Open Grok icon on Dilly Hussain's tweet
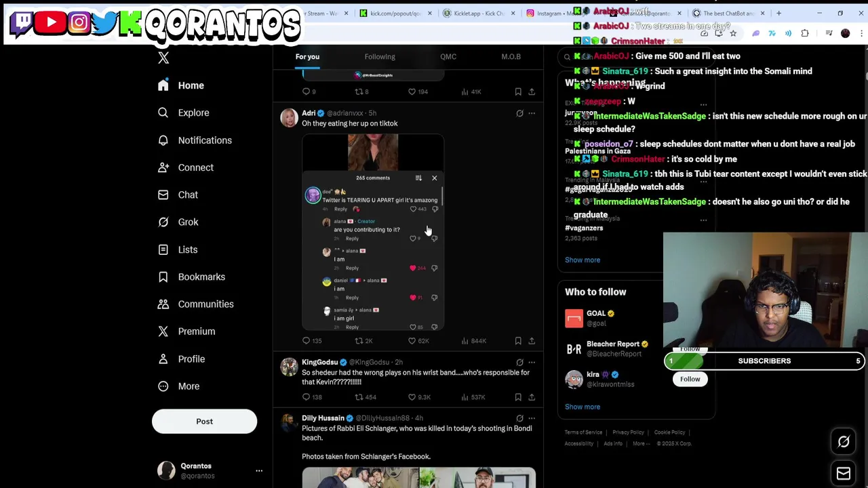 pos(519,418)
